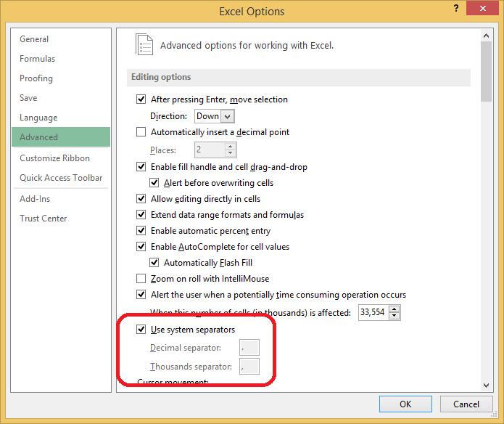Open the Language options category
Image resolution: width=504 pixels, height=424 pixels.
coord(61,118)
